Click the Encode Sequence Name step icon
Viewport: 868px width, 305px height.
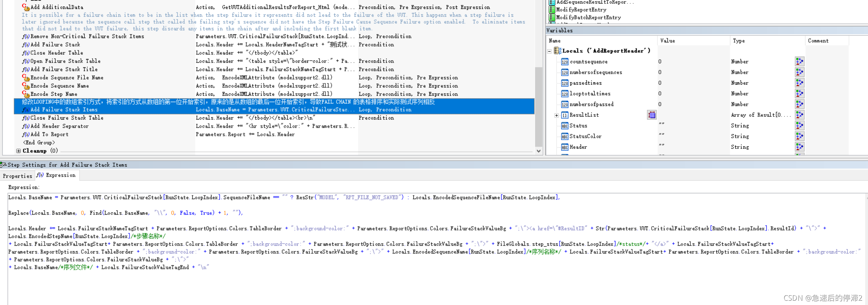(x=26, y=86)
